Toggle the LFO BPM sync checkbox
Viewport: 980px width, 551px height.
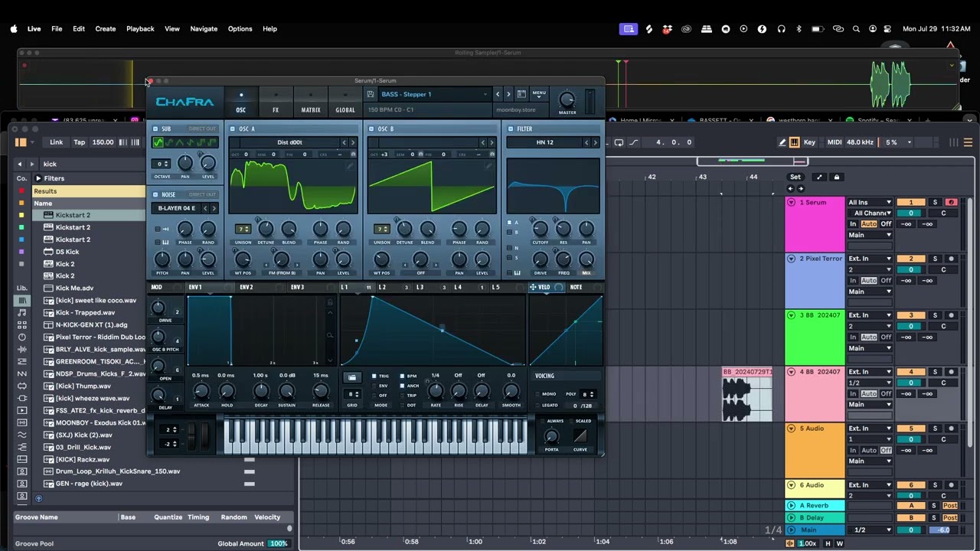click(x=403, y=377)
